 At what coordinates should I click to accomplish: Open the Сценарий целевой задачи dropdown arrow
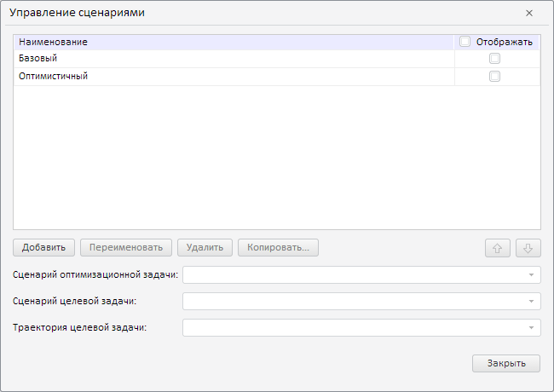[531, 302]
